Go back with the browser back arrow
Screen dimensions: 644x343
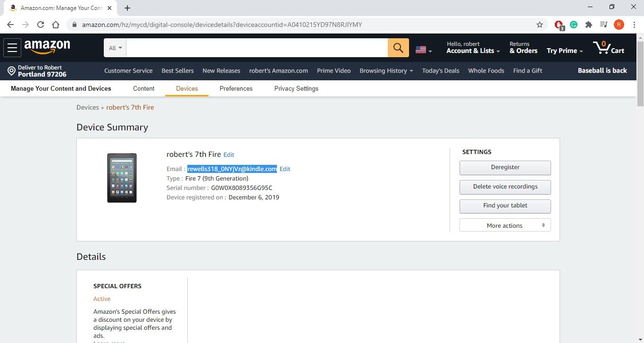coord(10,25)
